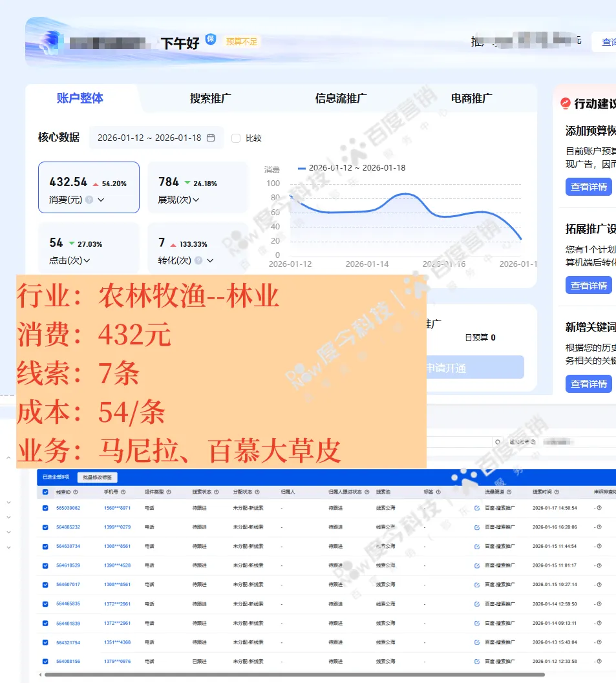Click the leads table horizontal scrollbar
The height and width of the screenshot is (683, 616).
coord(295,675)
